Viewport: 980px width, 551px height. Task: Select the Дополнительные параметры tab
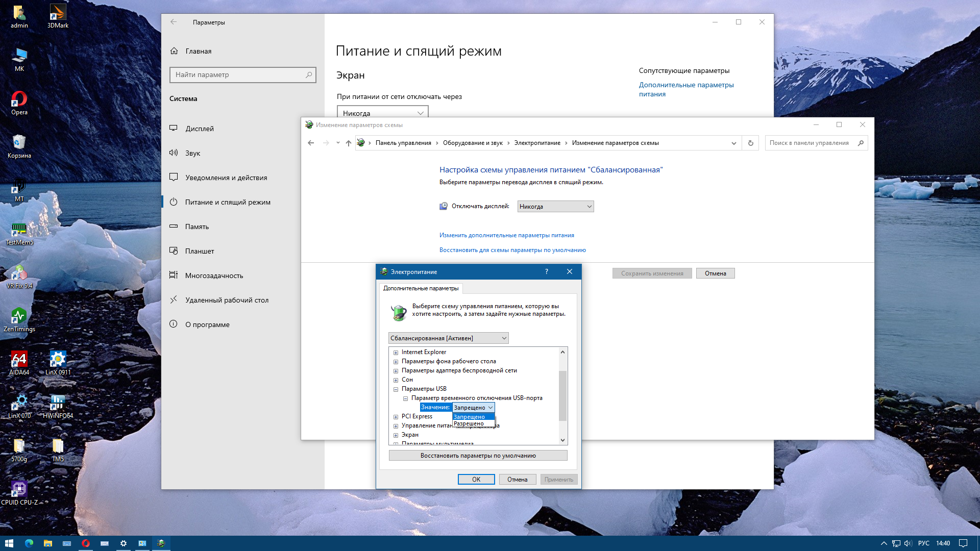point(421,288)
